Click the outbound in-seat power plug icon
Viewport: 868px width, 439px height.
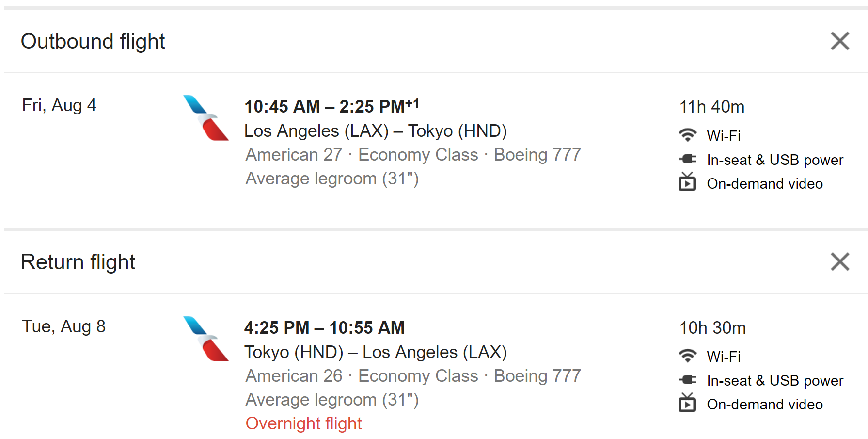tap(687, 159)
